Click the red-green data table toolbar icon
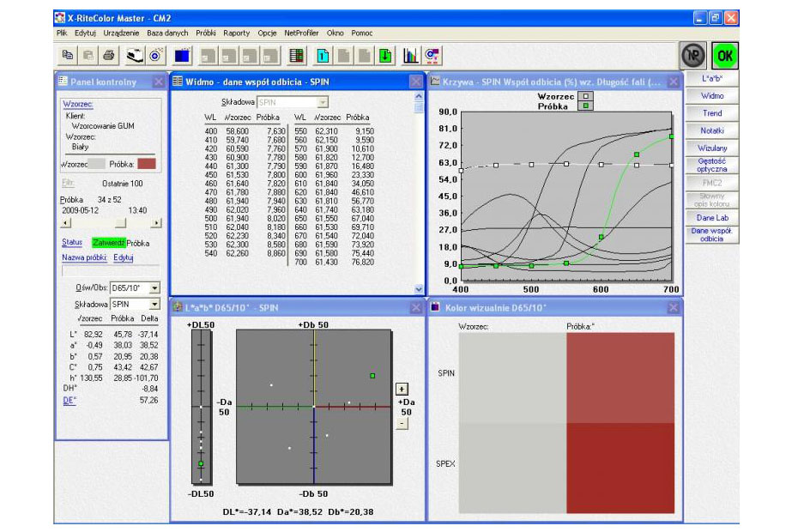 pyautogui.click(x=296, y=55)
